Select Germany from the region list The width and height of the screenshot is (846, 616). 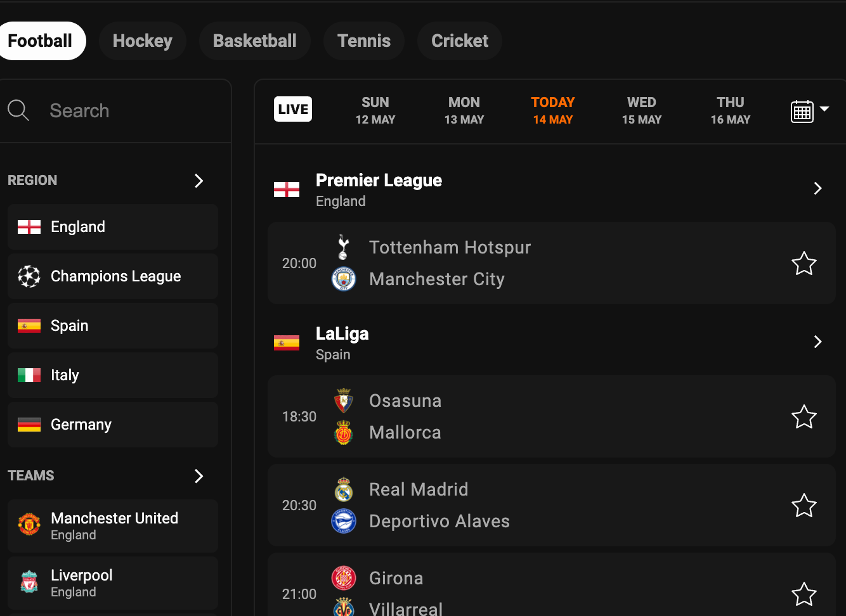click(81, 425)
